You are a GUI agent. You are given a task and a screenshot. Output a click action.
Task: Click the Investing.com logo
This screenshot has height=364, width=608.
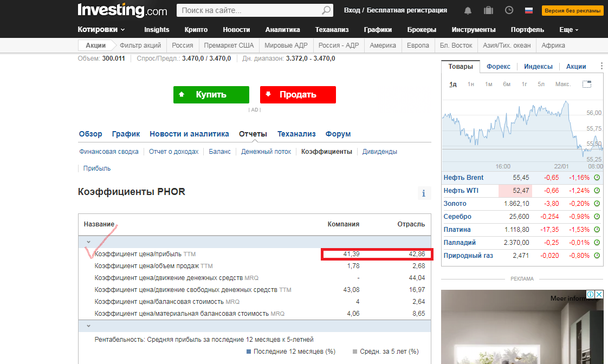(122, 10)
